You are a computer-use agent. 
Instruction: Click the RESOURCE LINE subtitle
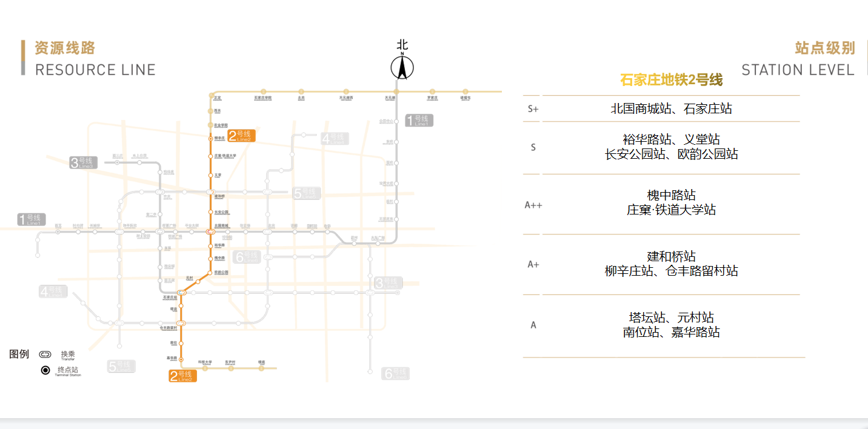(95, 70)
